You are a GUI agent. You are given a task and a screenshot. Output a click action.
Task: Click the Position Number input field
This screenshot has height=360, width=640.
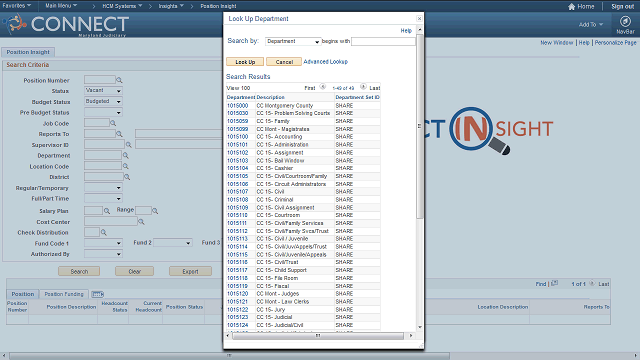click(x=100, y=80)
